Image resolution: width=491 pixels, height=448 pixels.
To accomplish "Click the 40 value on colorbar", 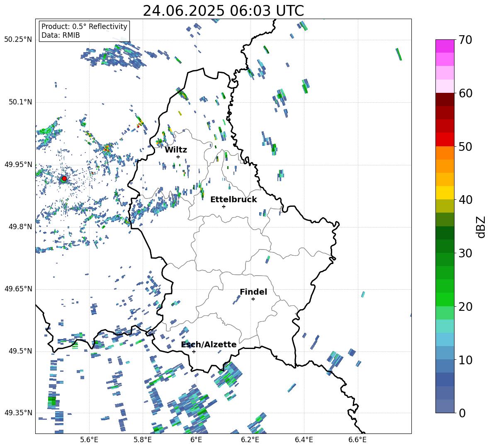I will tap(465, 200).
